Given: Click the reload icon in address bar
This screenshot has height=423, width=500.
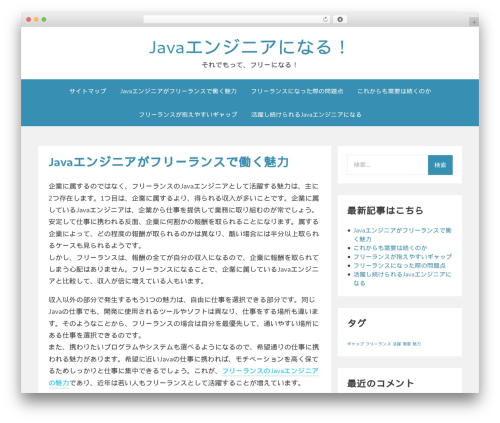Looking at the screenshot, I should pos(325,20).
